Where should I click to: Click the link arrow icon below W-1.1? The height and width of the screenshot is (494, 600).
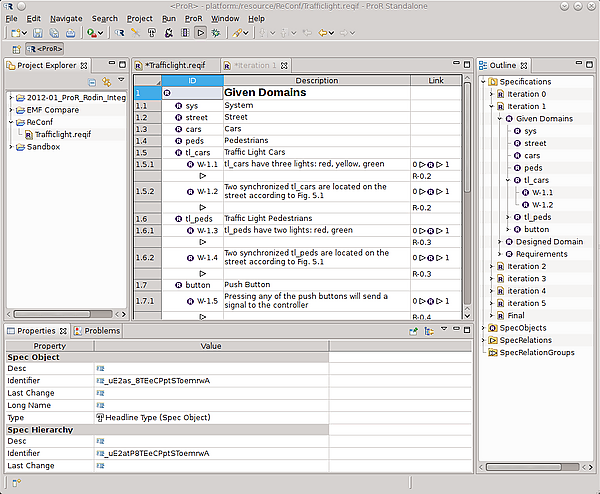pos(202,176)
